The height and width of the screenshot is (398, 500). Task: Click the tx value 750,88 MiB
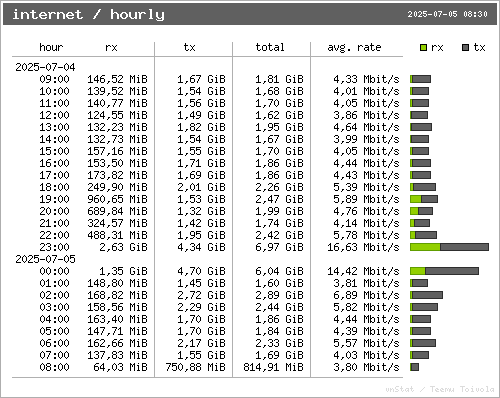(195, 367)
